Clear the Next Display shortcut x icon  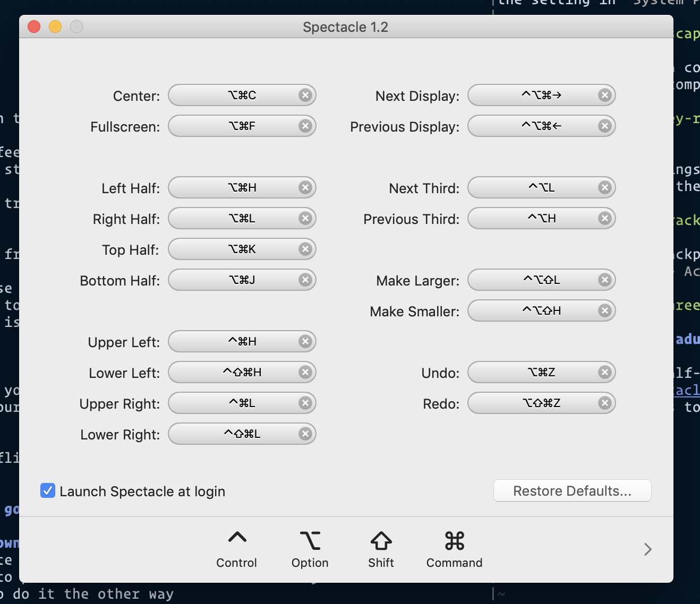tap(604, 95)
